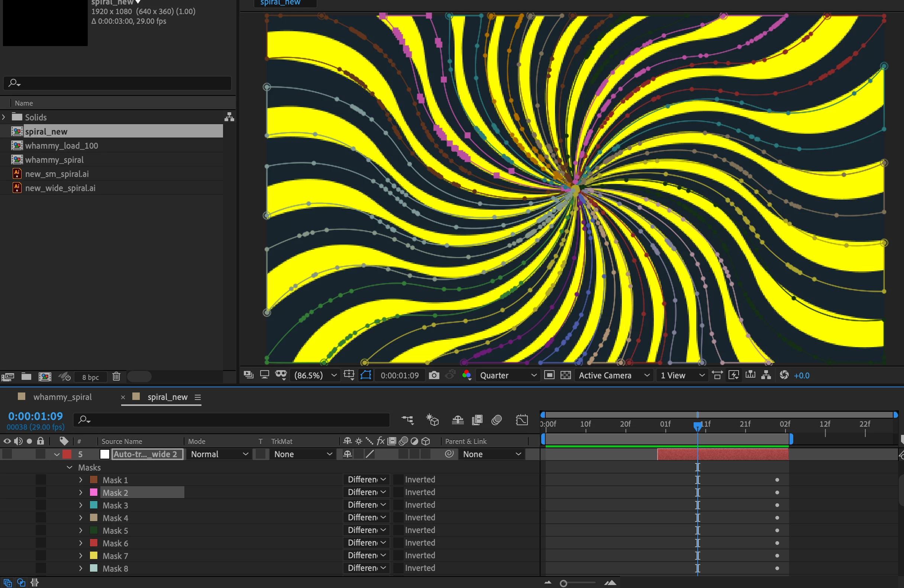Open the composition mini-flowchart icon
This screenshot has height=588, width=904.
click(407, 420)
